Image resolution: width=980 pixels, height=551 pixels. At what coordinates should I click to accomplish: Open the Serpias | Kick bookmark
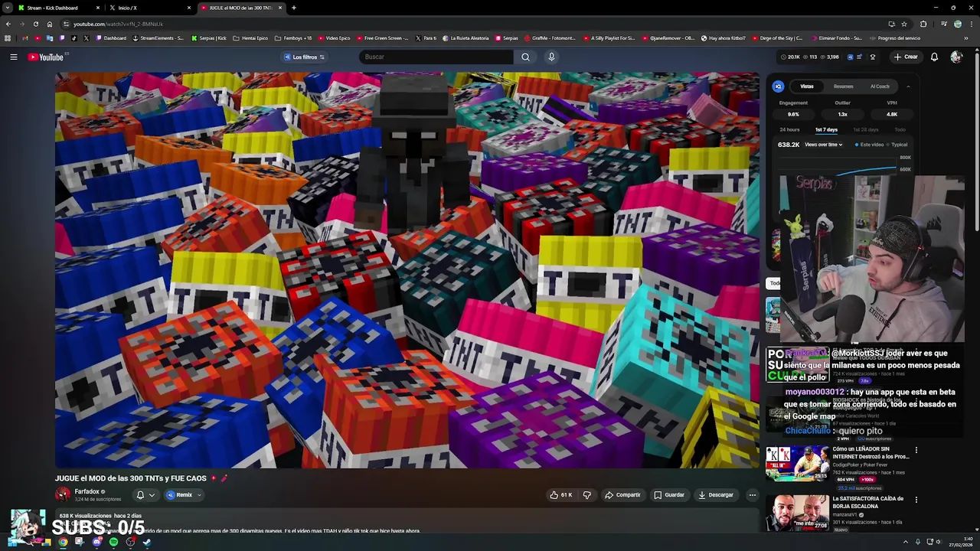(208, 38)
